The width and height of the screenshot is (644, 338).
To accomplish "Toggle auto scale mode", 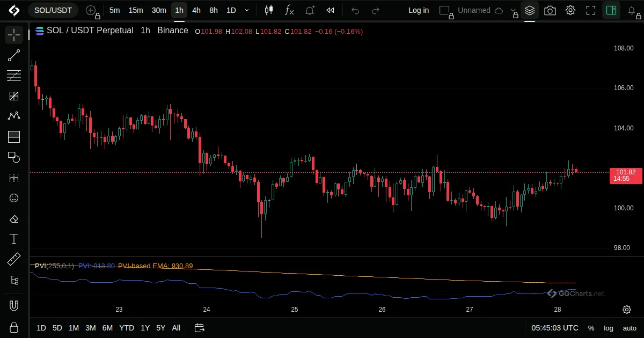I will tap(630, 328).
